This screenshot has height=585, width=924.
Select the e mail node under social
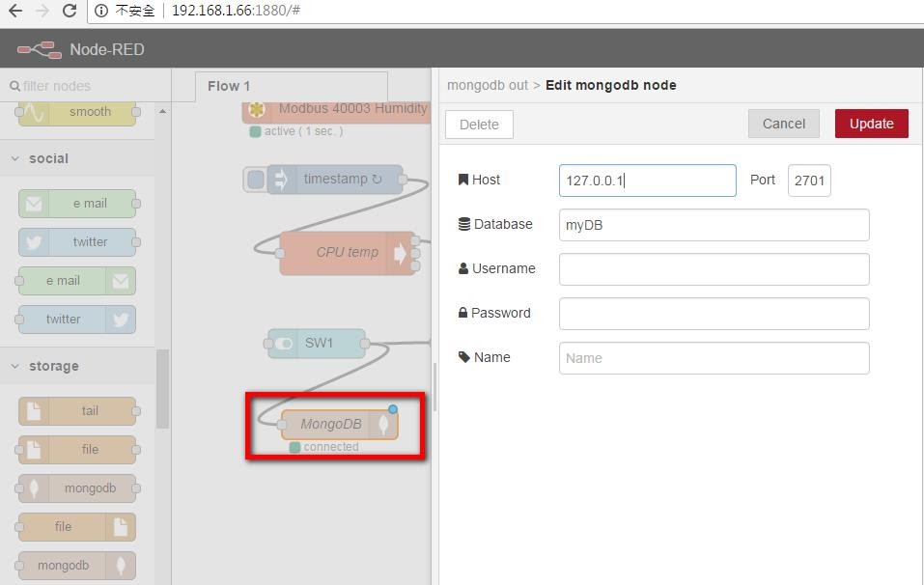pyautogui.click(x=77, y=203)
